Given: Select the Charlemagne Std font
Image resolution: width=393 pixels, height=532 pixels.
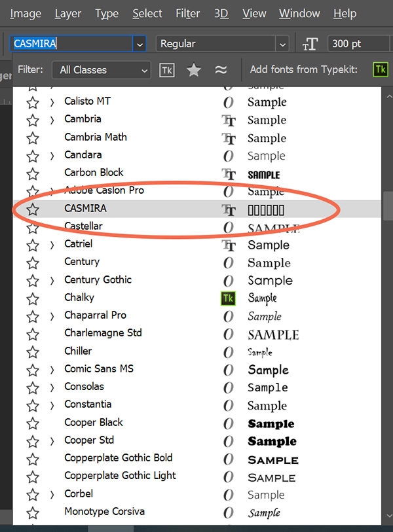Looking at the screenshot, I should click(x=103, y=333).
